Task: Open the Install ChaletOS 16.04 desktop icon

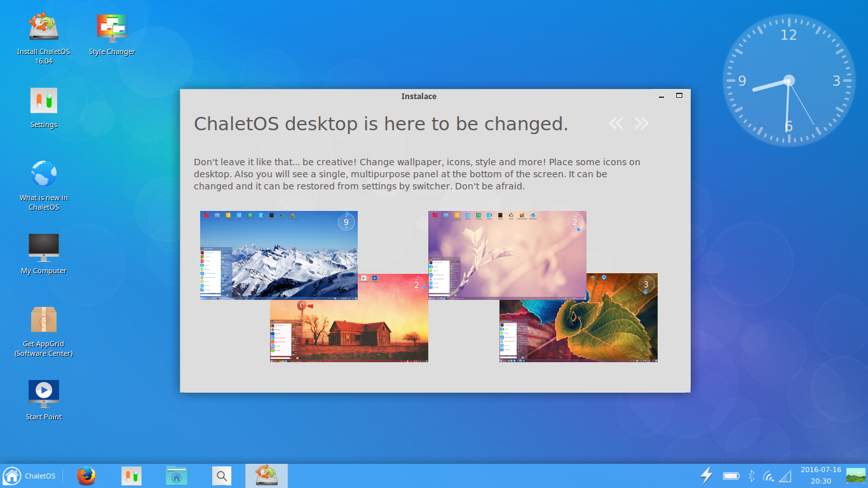Action: [x=43, y=38]
